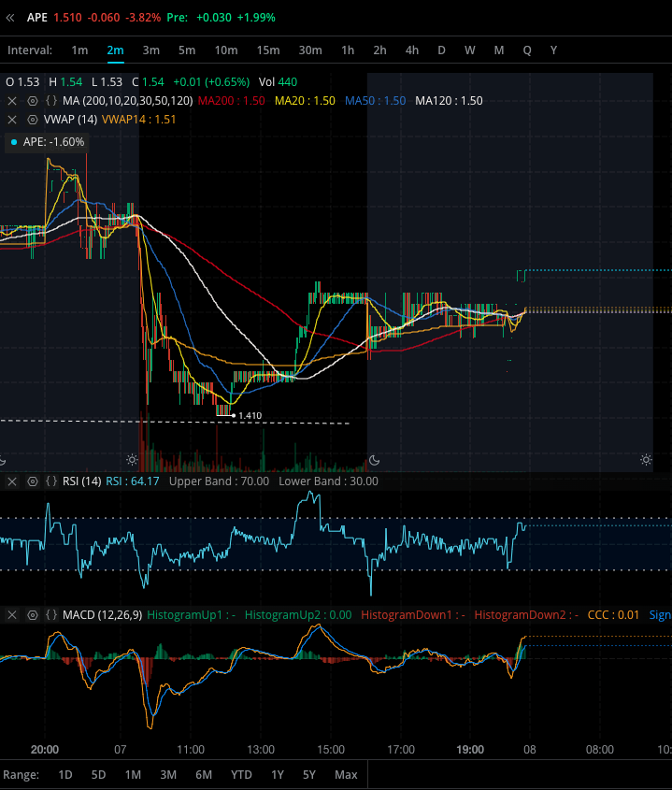Image resolution: width=672 pixels, height=790 pixels.
Task: Toggle visibility of MA indicator
Action: click(x=32, y=101)
